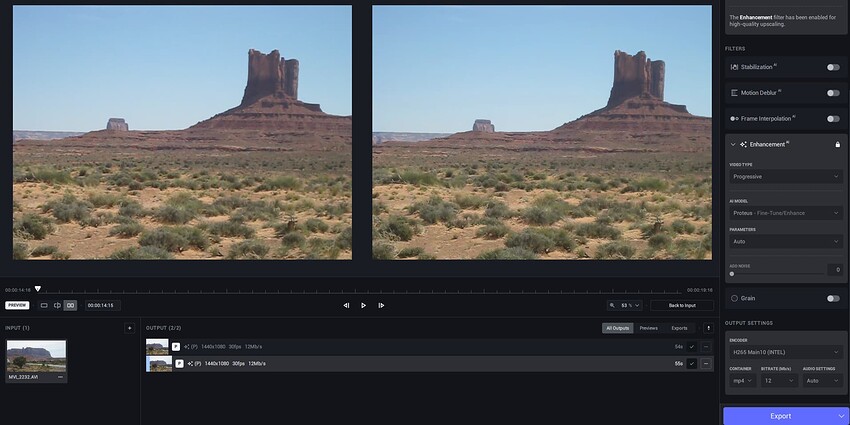Switch to the Previews tab
The image size is (850, 425).
click(x=649, y=328)
